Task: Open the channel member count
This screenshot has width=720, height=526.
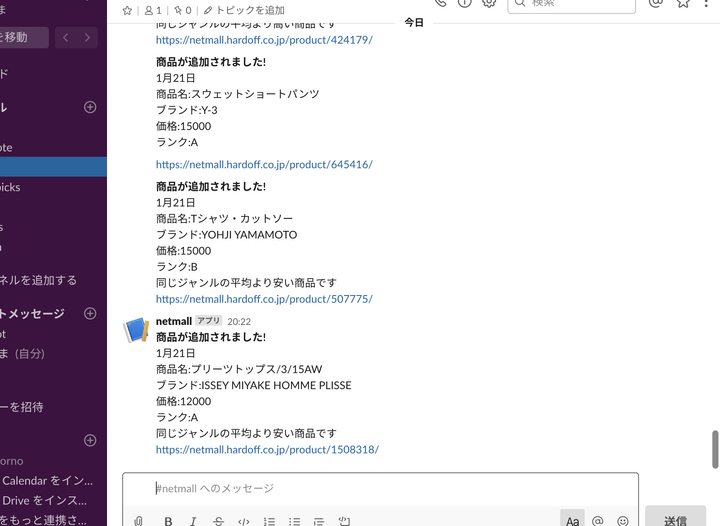Action: 153,11
